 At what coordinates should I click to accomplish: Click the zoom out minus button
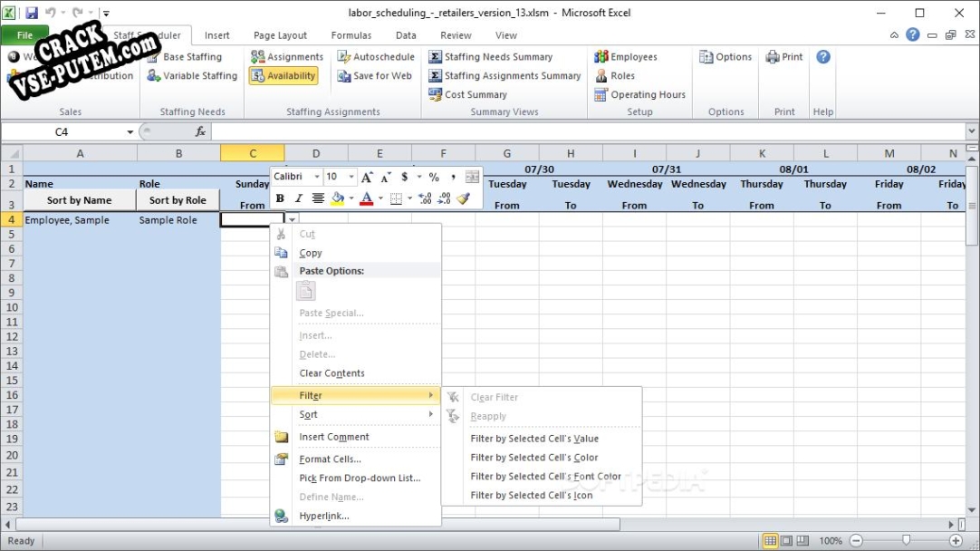pos(856,540)
